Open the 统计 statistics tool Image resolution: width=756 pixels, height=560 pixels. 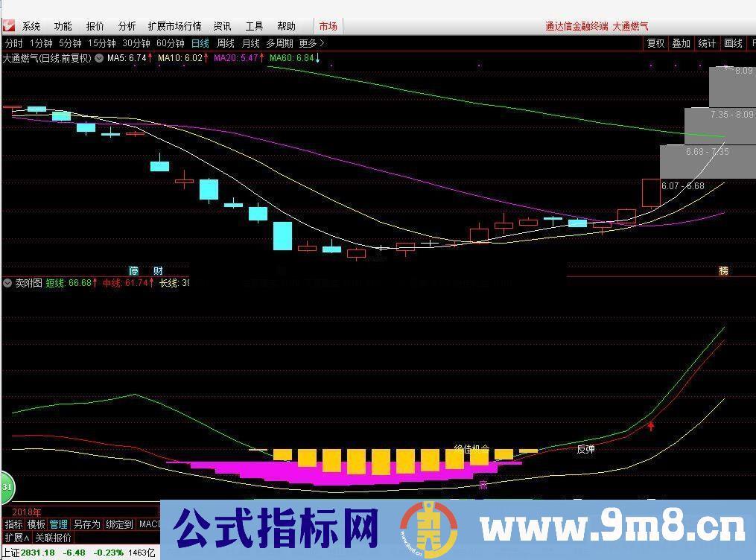tap(707, 43)
